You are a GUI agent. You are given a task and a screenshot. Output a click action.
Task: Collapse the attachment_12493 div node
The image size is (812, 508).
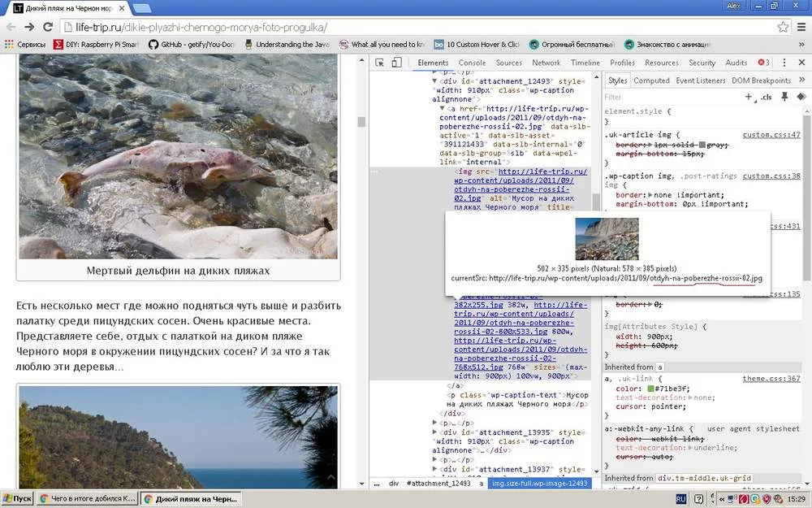click(434, 81)
